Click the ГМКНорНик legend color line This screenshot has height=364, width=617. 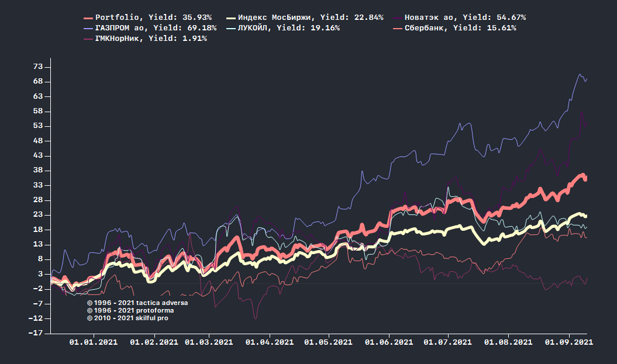(x=89, y=39)
